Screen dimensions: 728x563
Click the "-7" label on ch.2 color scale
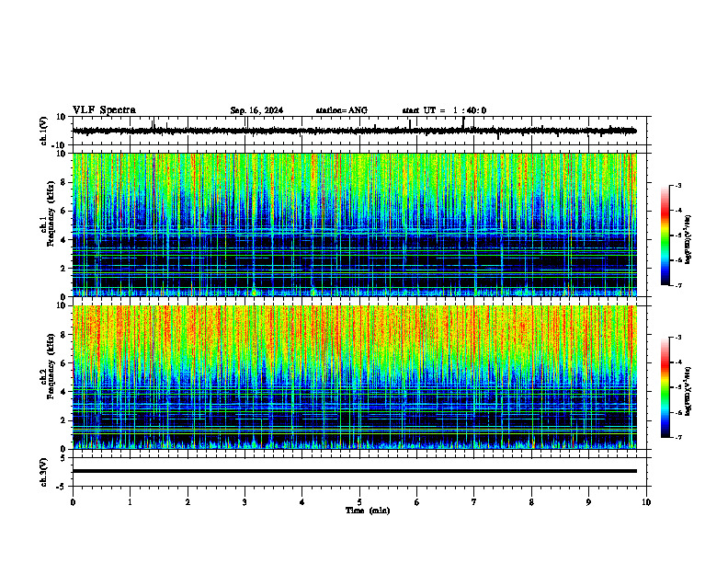point(678,437)
